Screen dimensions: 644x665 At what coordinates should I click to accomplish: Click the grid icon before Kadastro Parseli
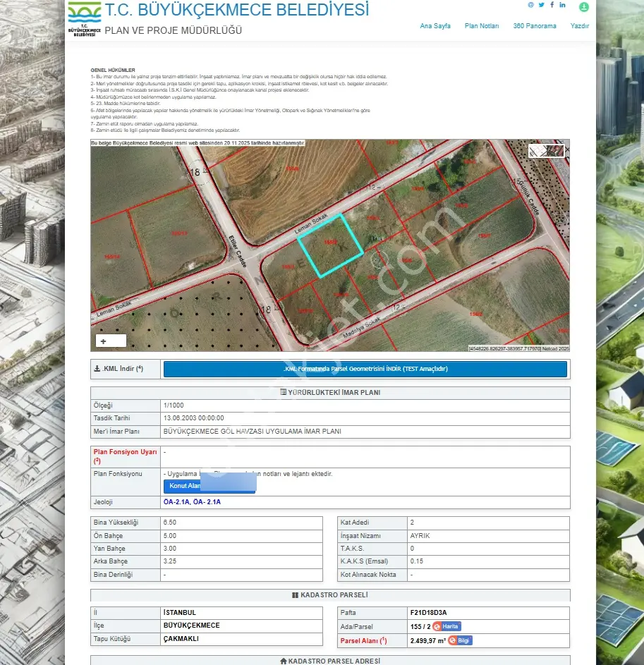296,595
